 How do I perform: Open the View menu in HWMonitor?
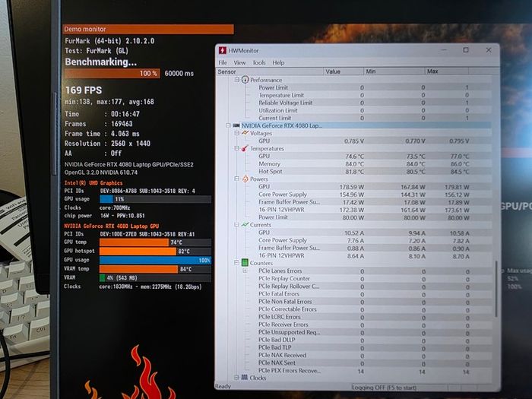239,63
